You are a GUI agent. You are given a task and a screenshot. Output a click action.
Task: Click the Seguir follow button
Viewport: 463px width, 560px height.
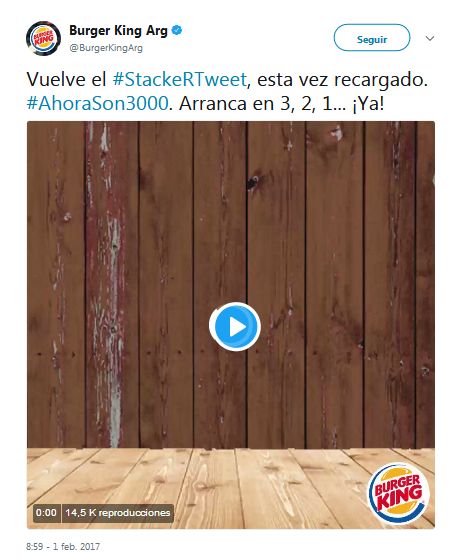point(372,38)
